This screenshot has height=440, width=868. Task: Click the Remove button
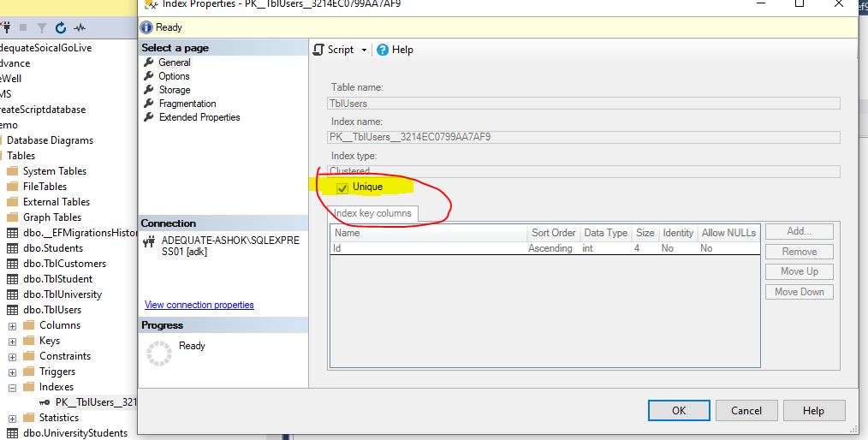coord(800,252)
